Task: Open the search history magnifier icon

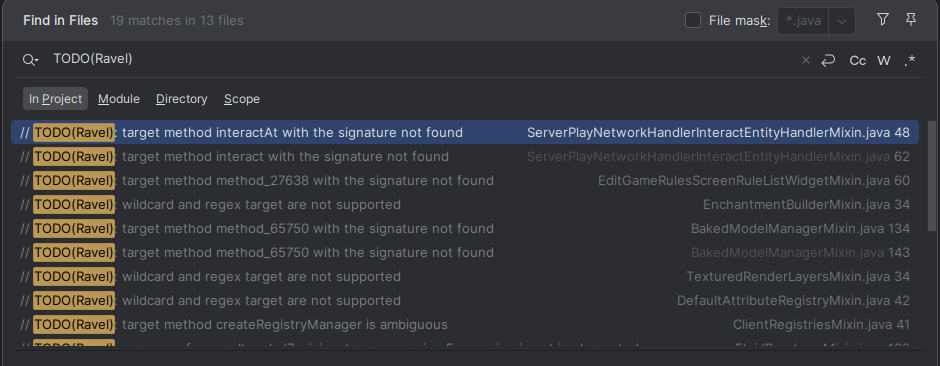Action: click(x=30, y=60)
